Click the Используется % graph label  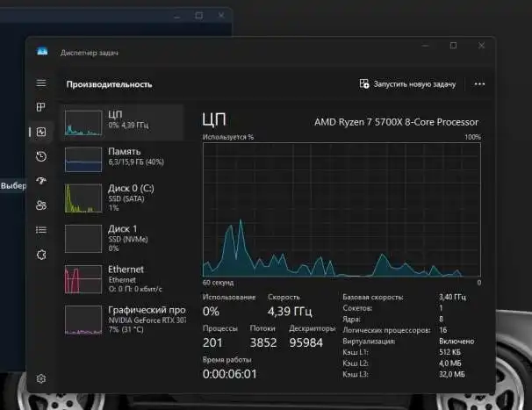pos(228,137)
